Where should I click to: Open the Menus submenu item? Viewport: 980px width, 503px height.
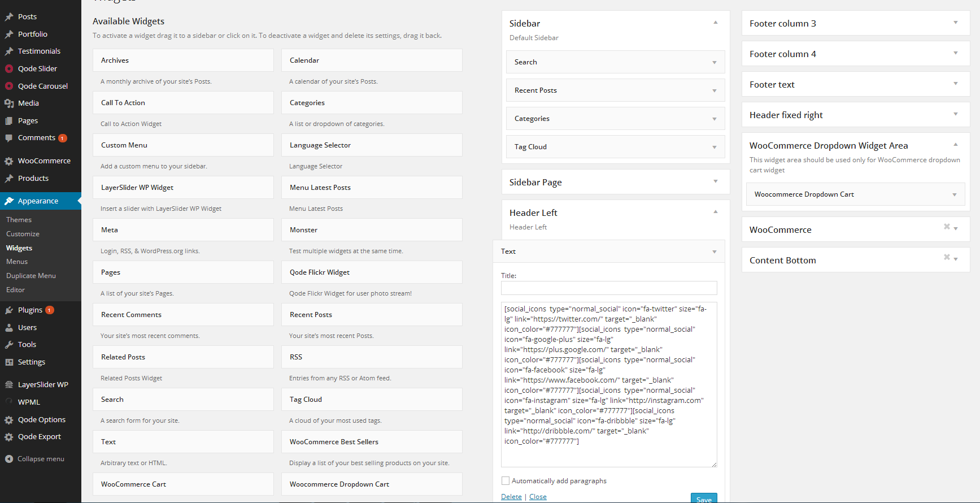17,262
